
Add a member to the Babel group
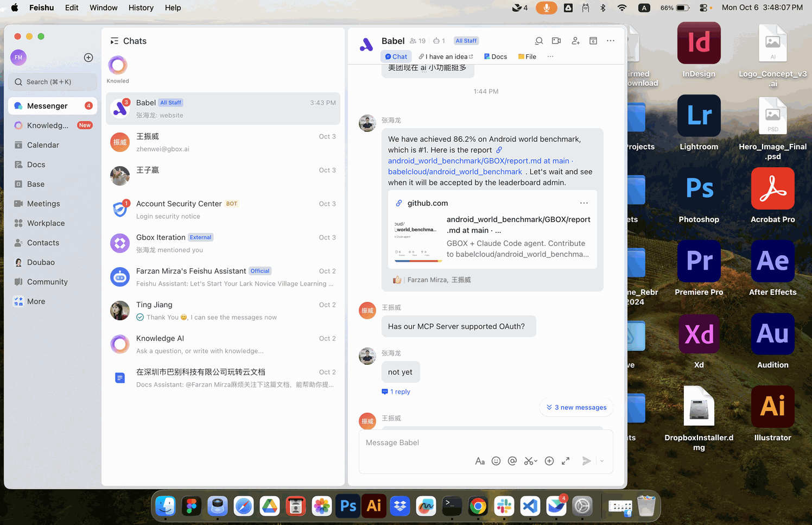575,41
